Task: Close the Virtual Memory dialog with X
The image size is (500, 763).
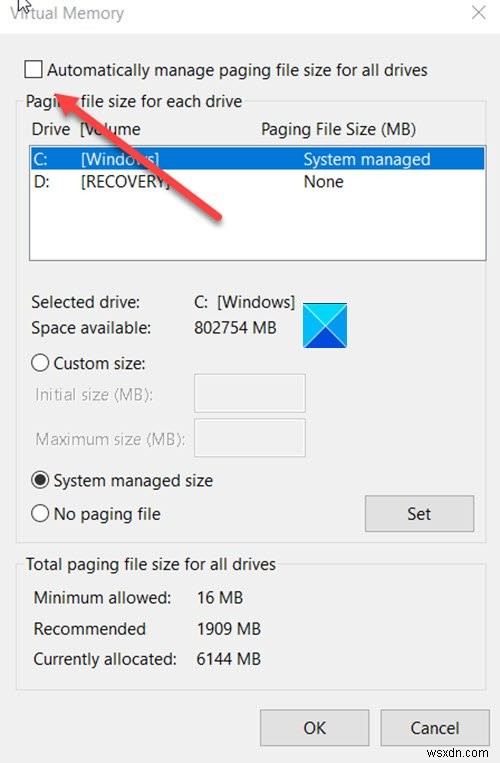Action: click(x=479, y=12)
